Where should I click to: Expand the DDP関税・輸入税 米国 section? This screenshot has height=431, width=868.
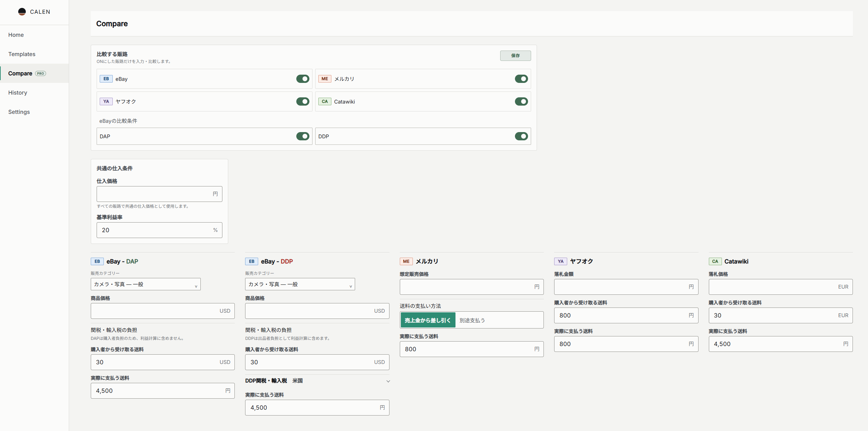317,381
